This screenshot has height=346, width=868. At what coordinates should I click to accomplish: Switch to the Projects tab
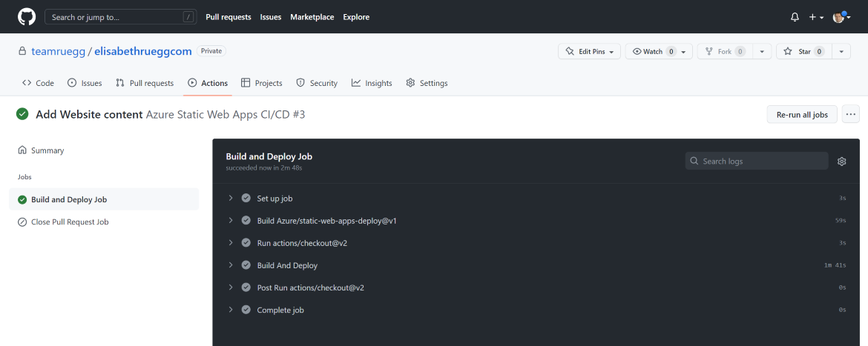[x=262, y=83]
